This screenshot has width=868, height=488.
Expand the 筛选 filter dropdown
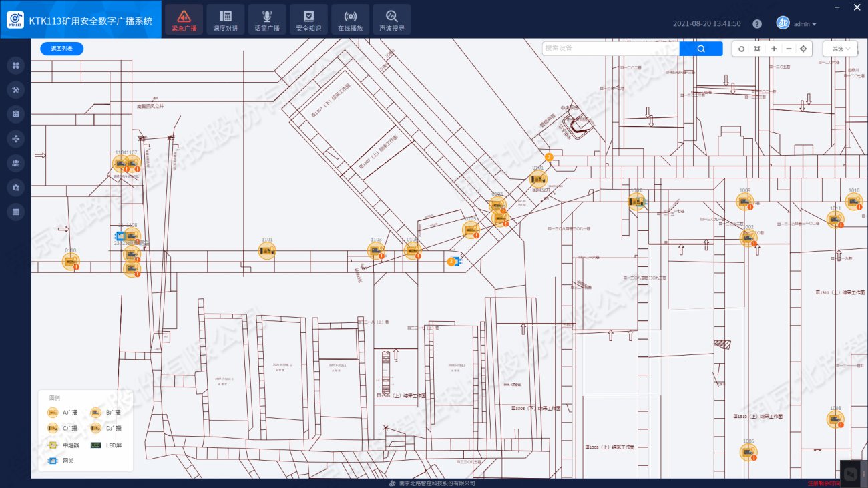(840, 49)
